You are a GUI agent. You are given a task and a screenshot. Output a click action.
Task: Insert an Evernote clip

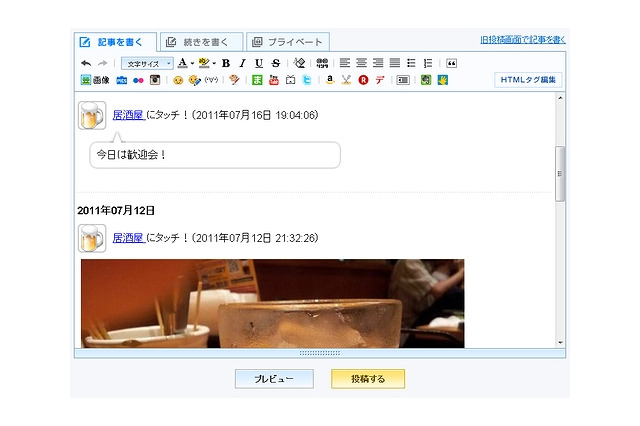click(x=426, y=80)
